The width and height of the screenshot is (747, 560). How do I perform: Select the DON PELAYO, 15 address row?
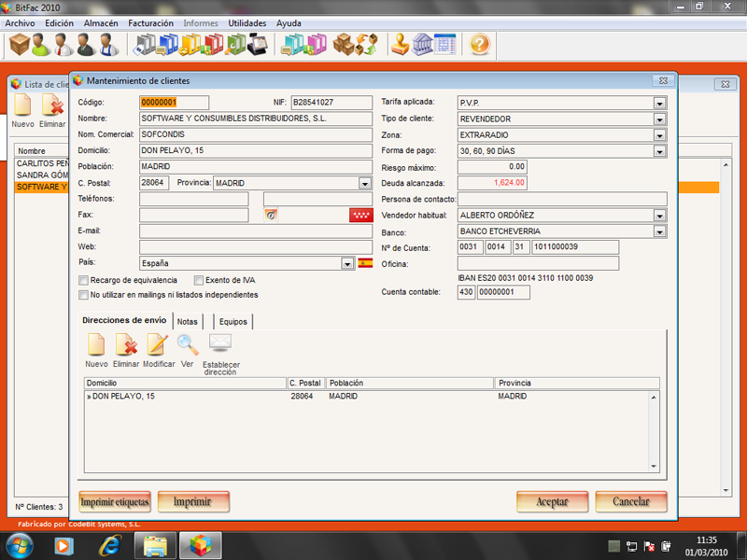[367, 396]
